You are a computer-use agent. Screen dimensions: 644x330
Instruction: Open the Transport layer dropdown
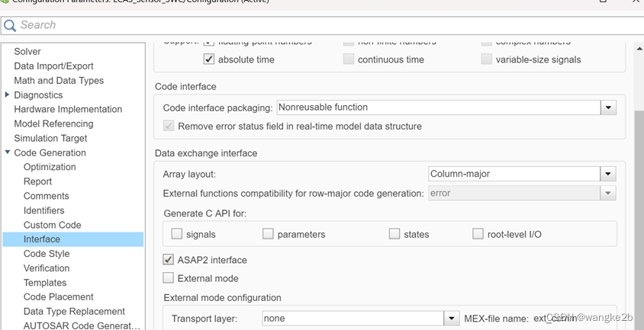coord(452,319)
